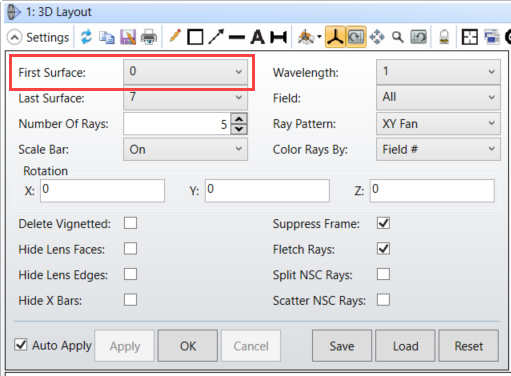
Task: Click the refresh/update icon in toolbar
Action: pyautogui.click(x=86, y=37)
